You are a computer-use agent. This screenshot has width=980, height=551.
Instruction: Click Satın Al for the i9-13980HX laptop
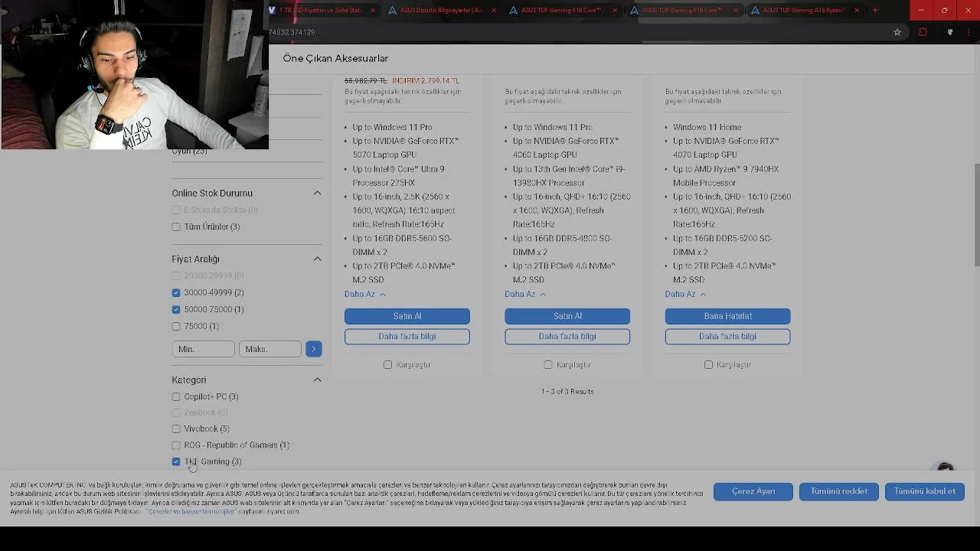tap(567, 316)
